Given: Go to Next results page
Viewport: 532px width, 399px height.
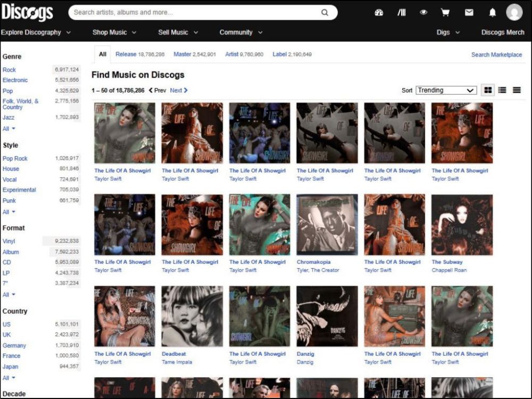Looking at the screenshot, I should pyautogui.click(x=179, y=90).
